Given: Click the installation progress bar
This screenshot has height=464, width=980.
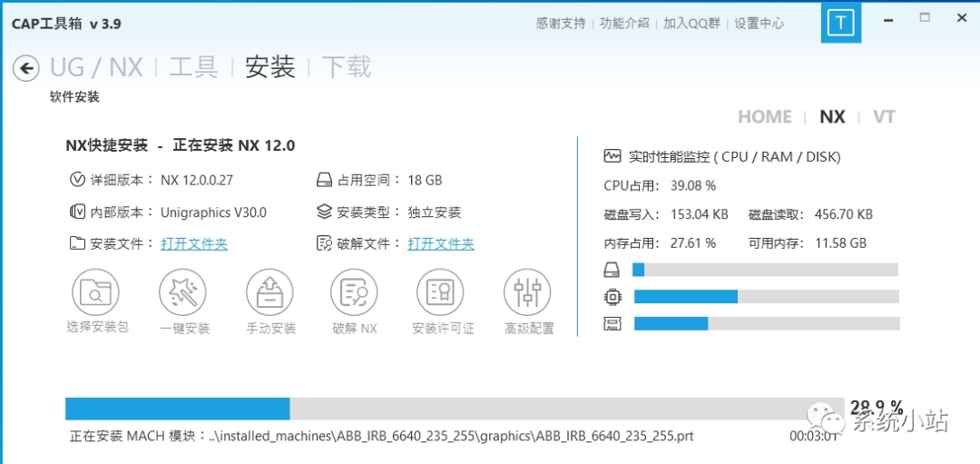Looking at the screenshot, I should click(454, 409).
